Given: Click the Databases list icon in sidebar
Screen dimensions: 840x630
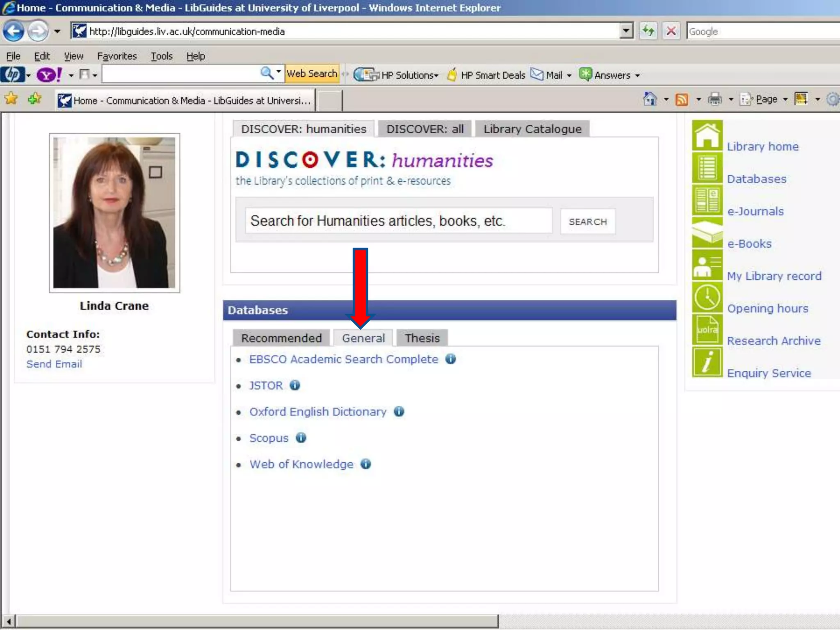Looking at the screenshot, I should tap(707, 168).
